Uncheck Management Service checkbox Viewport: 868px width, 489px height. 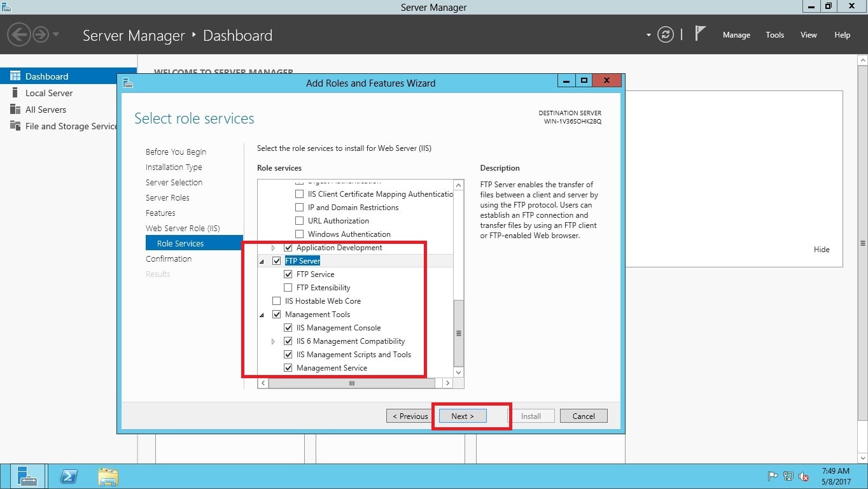point(288,368)
